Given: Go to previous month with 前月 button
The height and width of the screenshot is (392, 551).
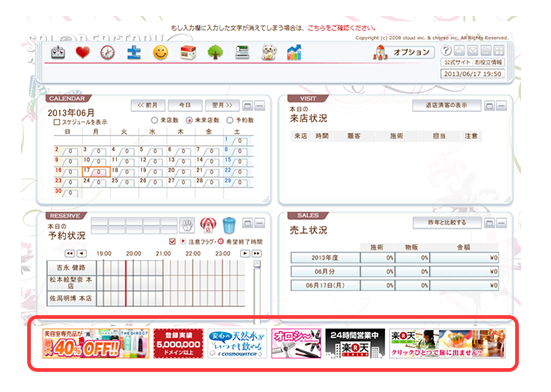Looking at the screenshot, I should (x=148, y=105).
